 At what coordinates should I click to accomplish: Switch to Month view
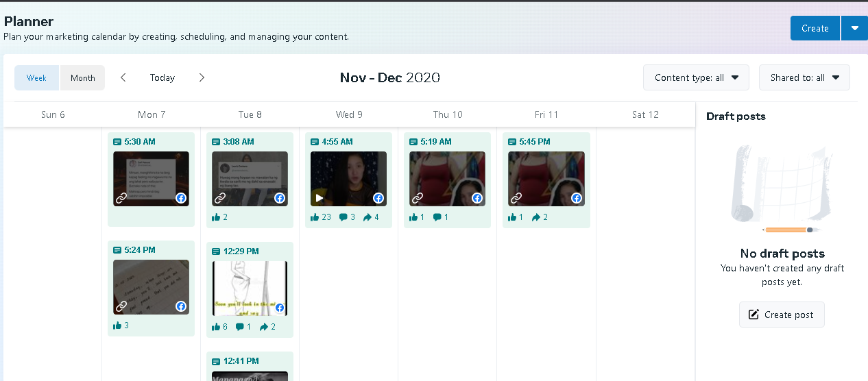(83, 78)
